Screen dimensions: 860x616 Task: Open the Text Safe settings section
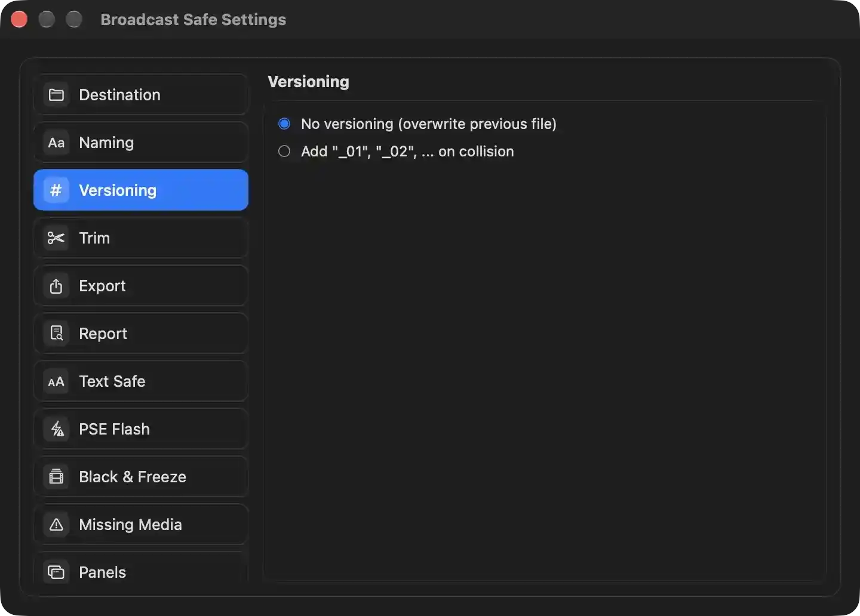(141, 381)
